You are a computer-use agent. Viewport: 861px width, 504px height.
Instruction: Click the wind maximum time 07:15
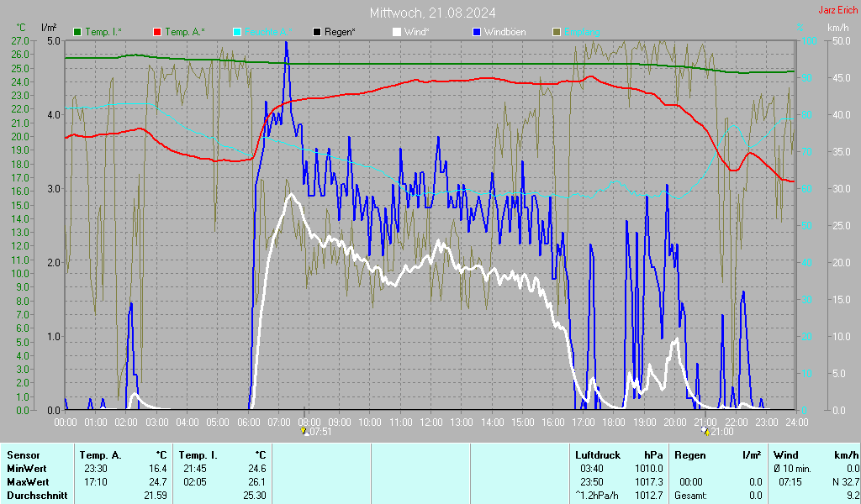[x=790, y=482]
